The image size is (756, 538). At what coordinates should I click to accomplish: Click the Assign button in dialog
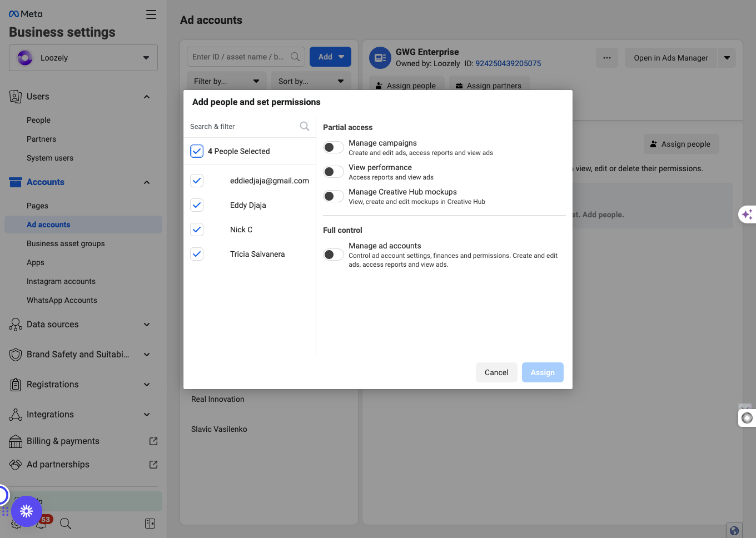pos(543,372)
